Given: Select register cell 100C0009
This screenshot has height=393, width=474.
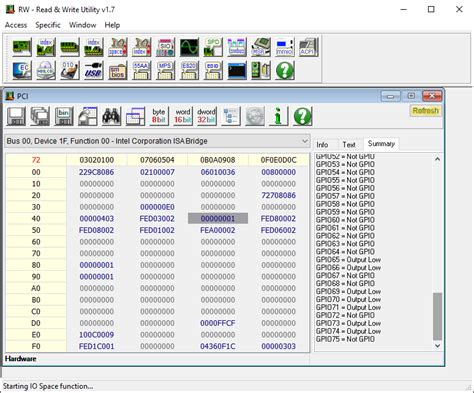Looking at the screenshot, I should coord(96,335).
